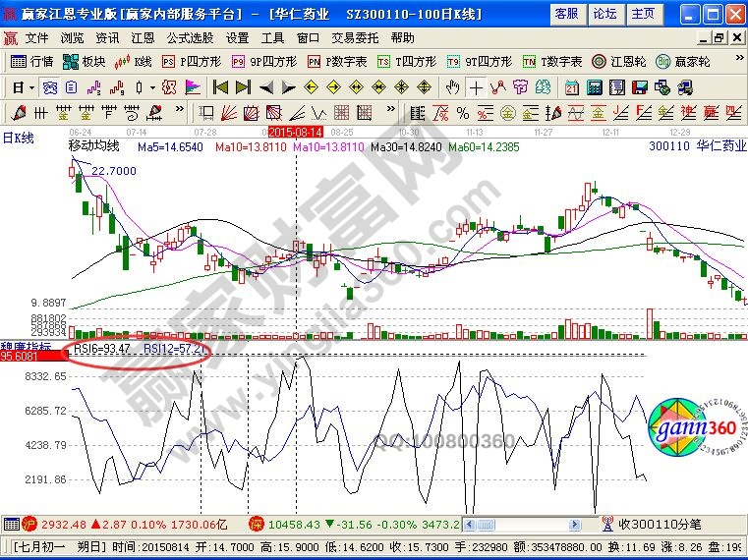748x560 pixels.
Task: Switch to the K线 candlestick chart
Action: [x=133, y=62]
